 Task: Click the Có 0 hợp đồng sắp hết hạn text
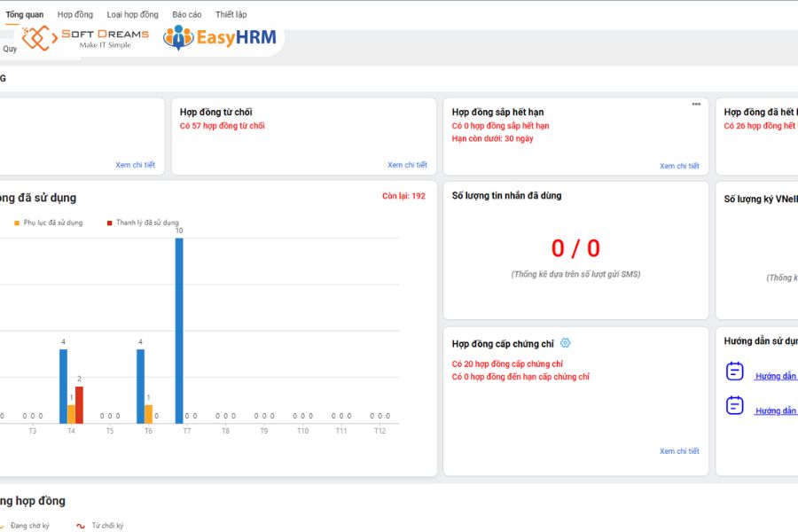[x=500, y=126]
